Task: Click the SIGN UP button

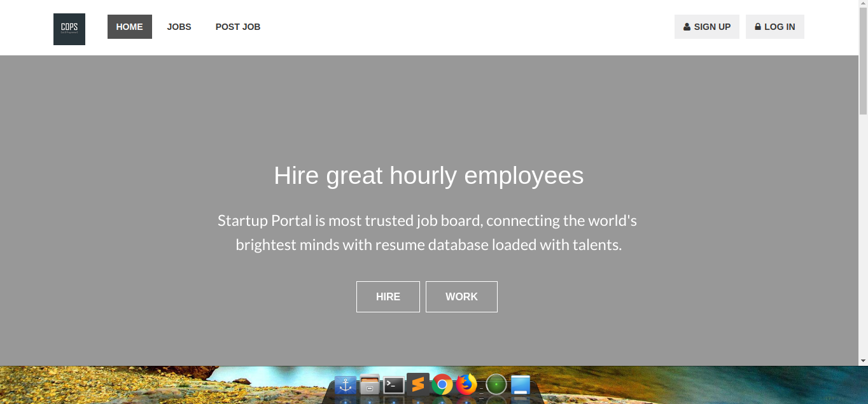Action: click(x=707, y=27)
